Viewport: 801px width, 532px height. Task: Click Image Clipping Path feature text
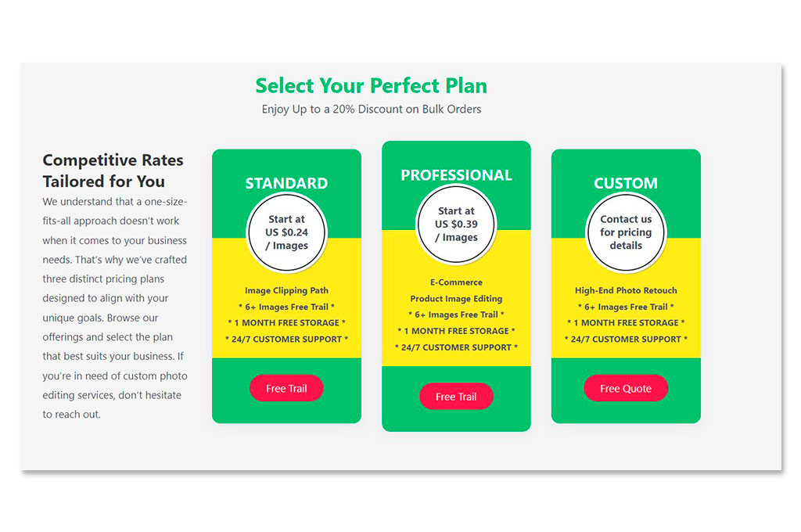[x=286, y=290]
